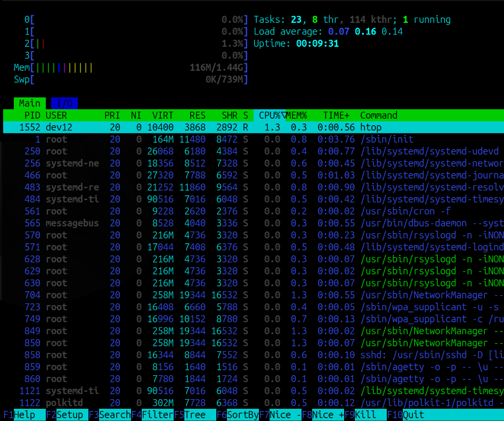This screenshot has height=421, width=504.
Task: Select PID 1121 systemd-timesyncd thread row
Action: (254, 391)
